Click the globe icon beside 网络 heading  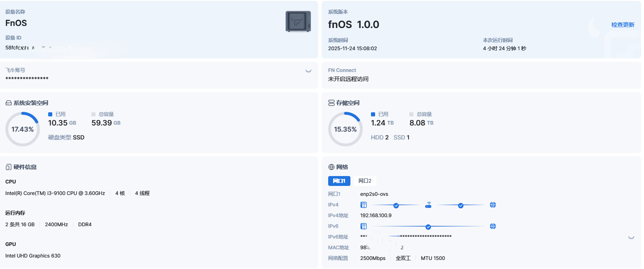(x=331, y=167)
